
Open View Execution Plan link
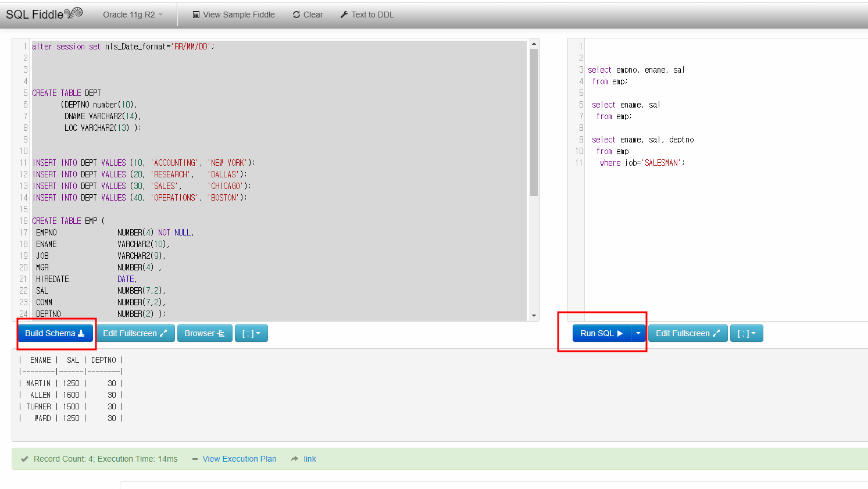pos(240,459)
